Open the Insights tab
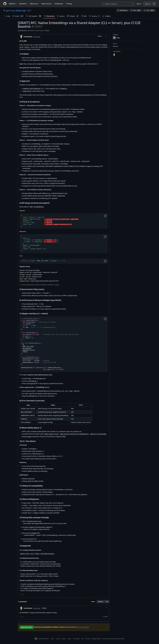The image size is (159, 644). [107, 16]
